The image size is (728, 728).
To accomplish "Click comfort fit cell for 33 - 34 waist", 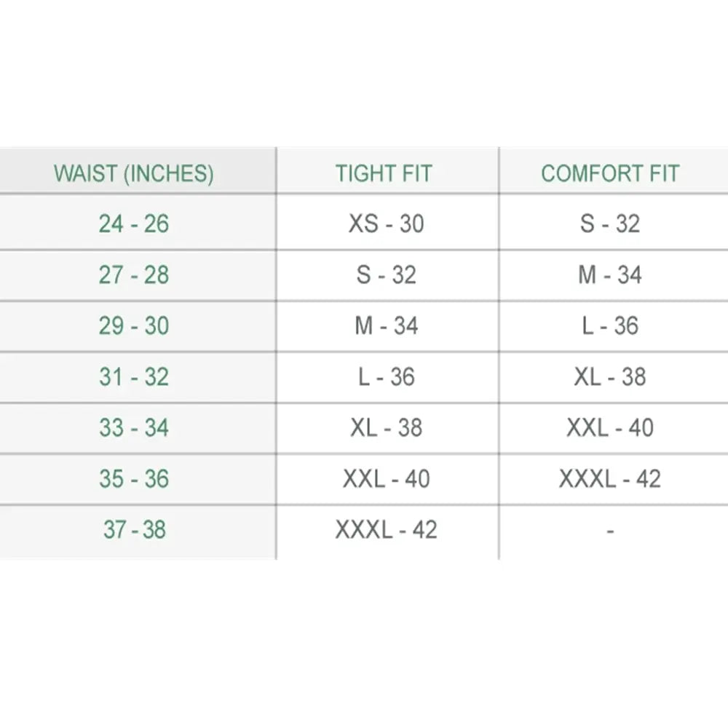I will tap(610, 427).
